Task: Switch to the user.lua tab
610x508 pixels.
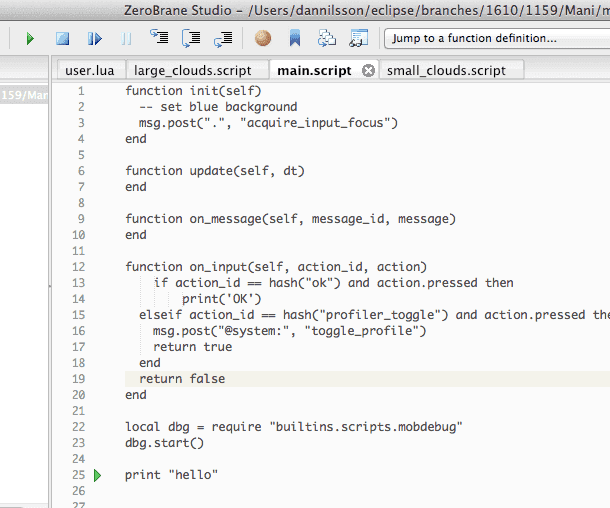Action: (x=88, y=70)
